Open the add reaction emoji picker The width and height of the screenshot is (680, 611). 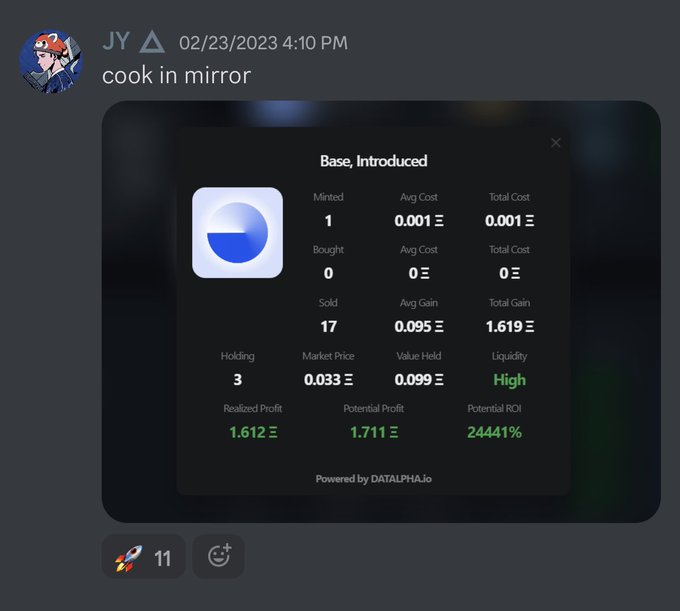218,557
